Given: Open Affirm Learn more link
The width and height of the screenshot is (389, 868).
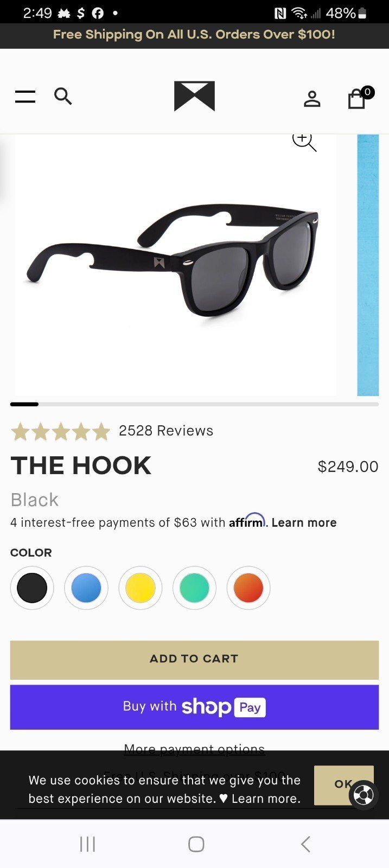Looking at the screenshot, I should (x=304, y=522).
